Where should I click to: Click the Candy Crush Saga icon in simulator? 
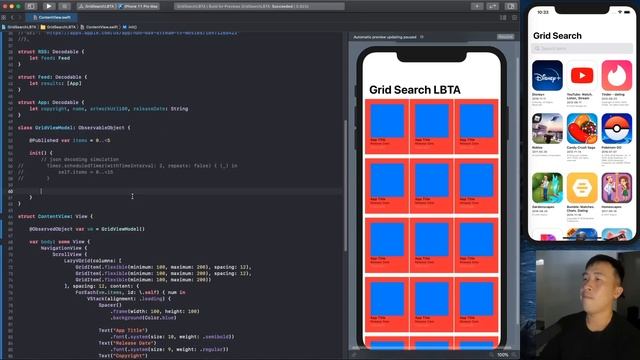point(582,129)
